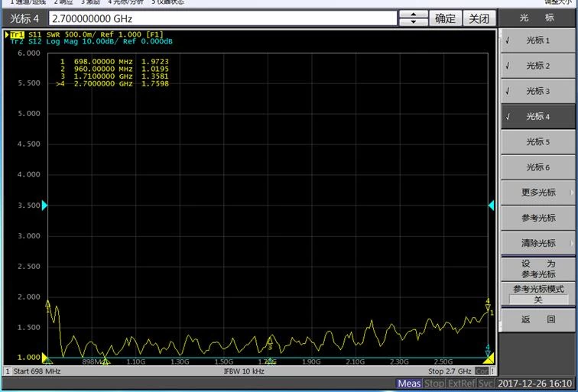
Task: Click the Svc status indicator
Action: pos(485,384)
